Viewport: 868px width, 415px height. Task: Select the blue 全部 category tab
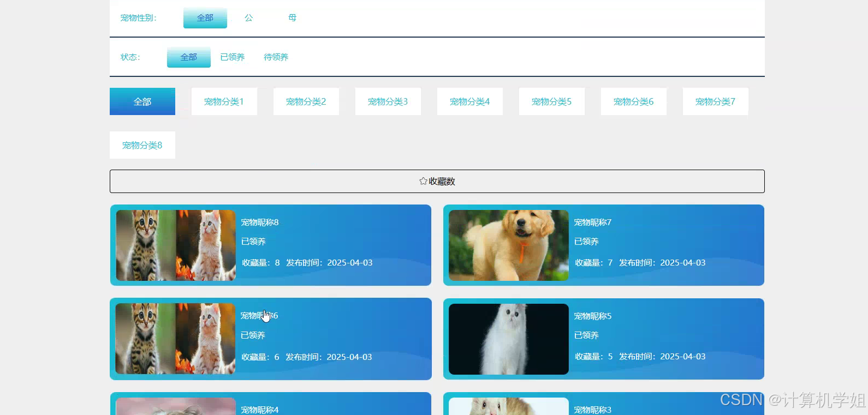tap(142, 101)
